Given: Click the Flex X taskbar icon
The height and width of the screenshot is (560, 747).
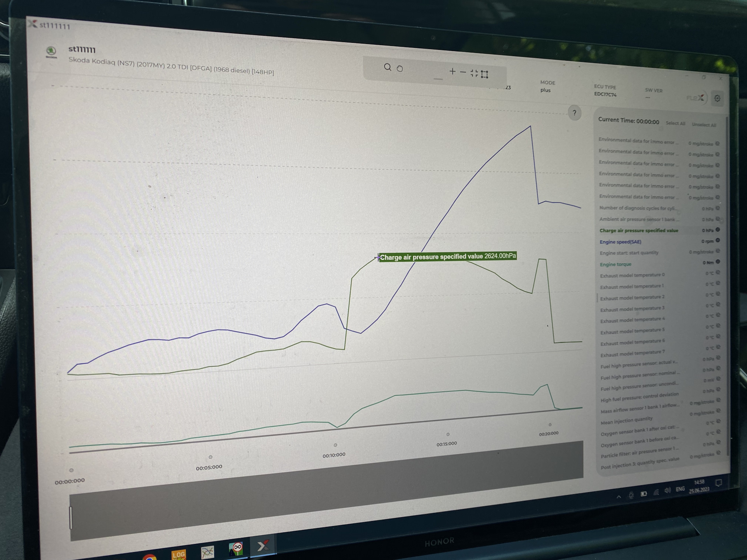Looking at the screenshot, I should point(263,546).
